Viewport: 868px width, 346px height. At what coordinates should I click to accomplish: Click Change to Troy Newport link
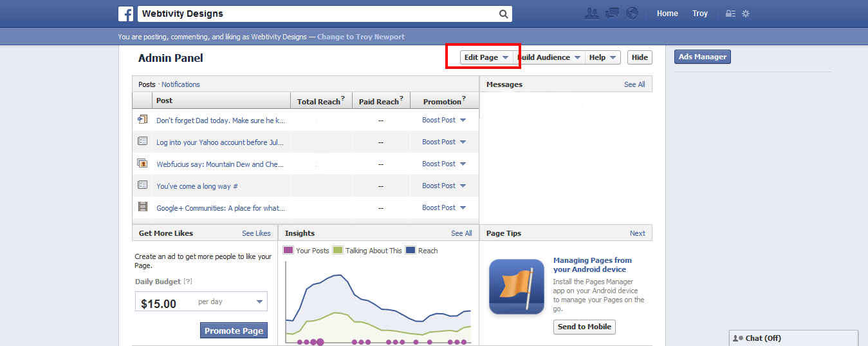point(361,37)
